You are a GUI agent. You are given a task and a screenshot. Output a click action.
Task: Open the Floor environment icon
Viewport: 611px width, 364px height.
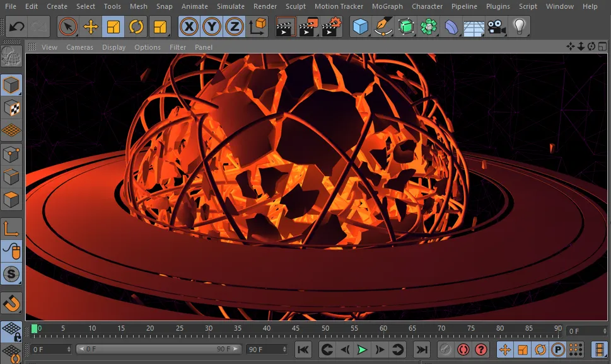click(474, 27)
